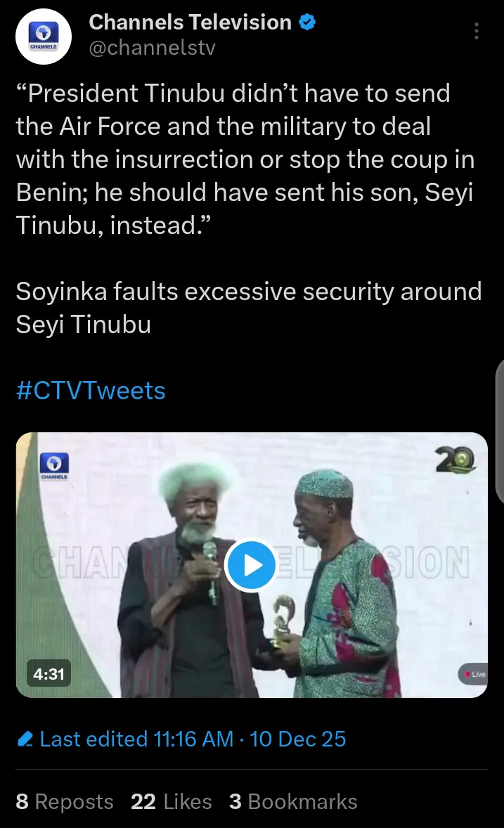Click the gray scroll handle on right edge

tap(500, 431)
